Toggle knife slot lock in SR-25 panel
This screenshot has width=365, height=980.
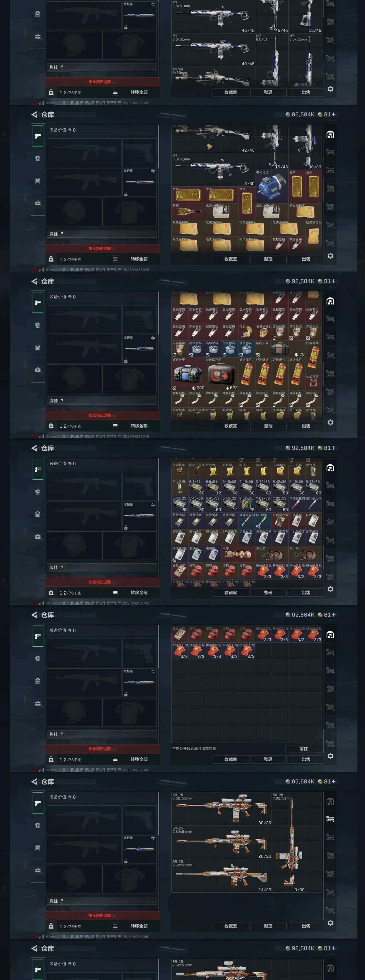[x=126, y=861]
